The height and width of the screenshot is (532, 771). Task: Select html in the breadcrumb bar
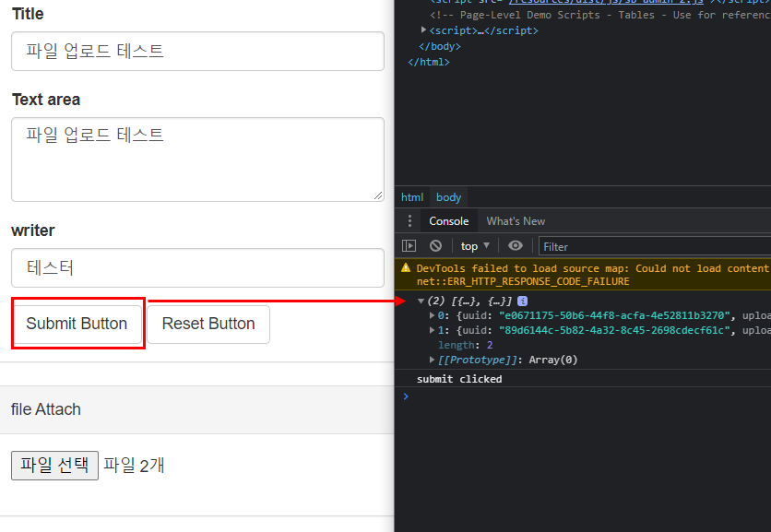[x=412, y=197]
